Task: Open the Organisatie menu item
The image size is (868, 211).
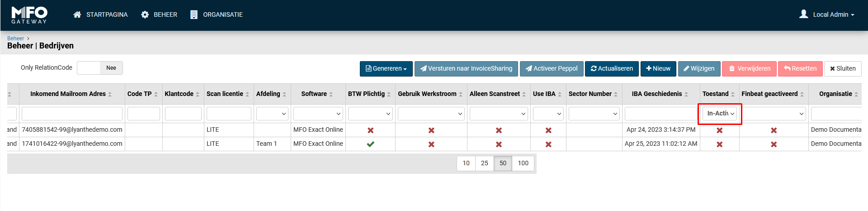Action: point(222,14)
